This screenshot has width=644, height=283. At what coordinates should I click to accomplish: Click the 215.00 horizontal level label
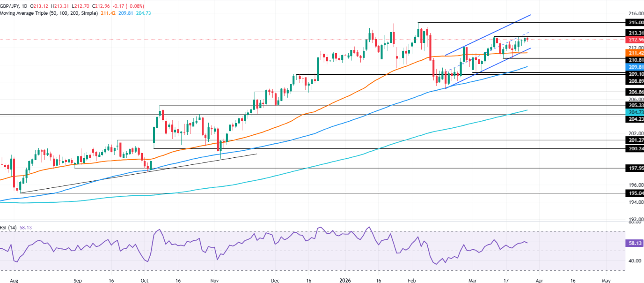(x=634, y=22)
